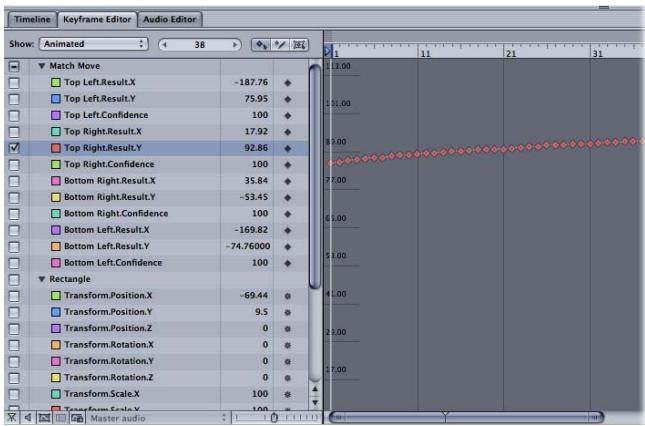Enable the Top Right.Confidence curve checkbox
Viewport: 645px width, 426px height.
pos(14,164)
